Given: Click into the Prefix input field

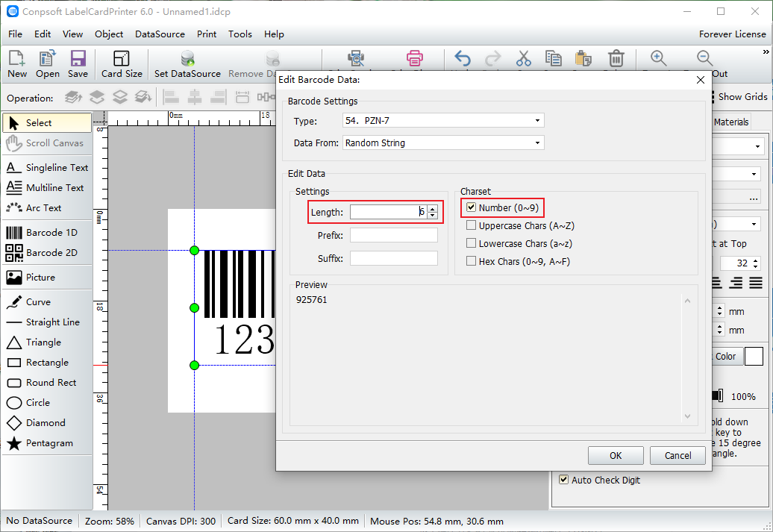Looking at the screenshot, I should tap(393, 235).
